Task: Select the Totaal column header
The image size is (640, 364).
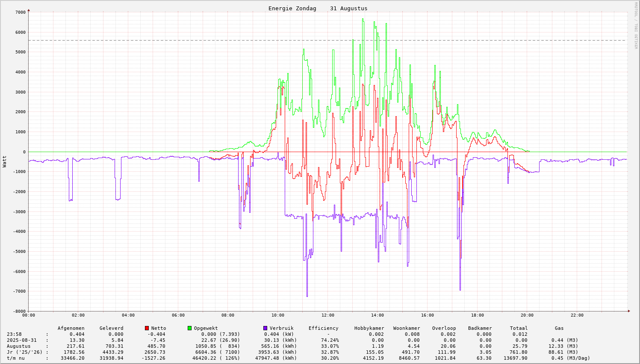Action: pyautogui.click(x=519, y=328)
